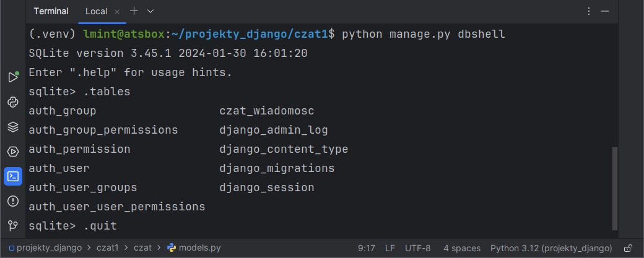The width and height of the screenshot is (644, 258).
Task: Close the Local terminal tab
Action: [x=117, y=12]
